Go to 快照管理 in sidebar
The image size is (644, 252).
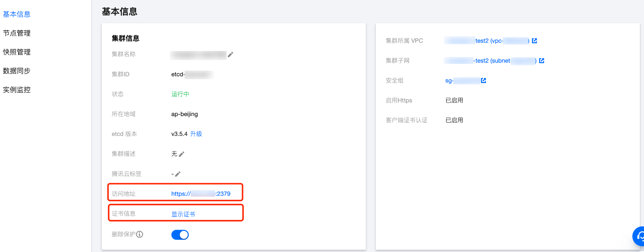point(17,52)
